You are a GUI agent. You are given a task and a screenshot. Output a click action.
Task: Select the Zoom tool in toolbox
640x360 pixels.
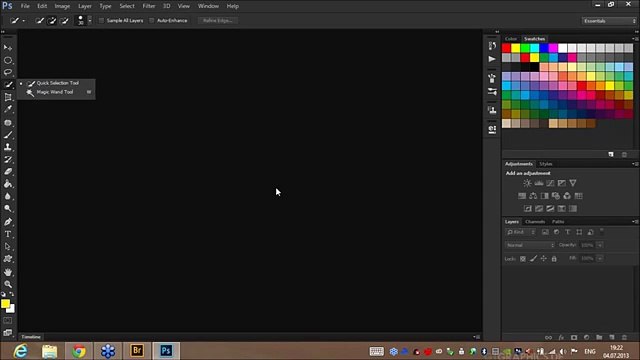8,284
